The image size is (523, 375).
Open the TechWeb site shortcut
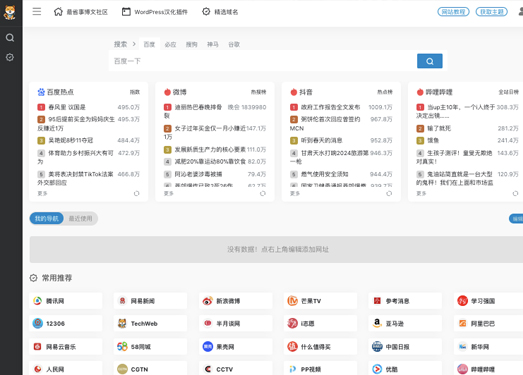pos(150,324)
